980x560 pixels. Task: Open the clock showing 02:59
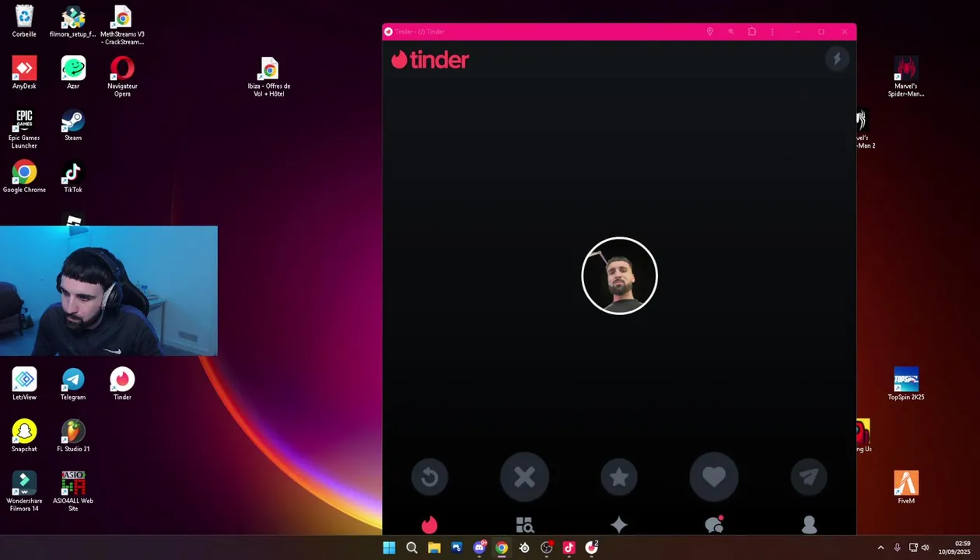click(x=955, y=548)
